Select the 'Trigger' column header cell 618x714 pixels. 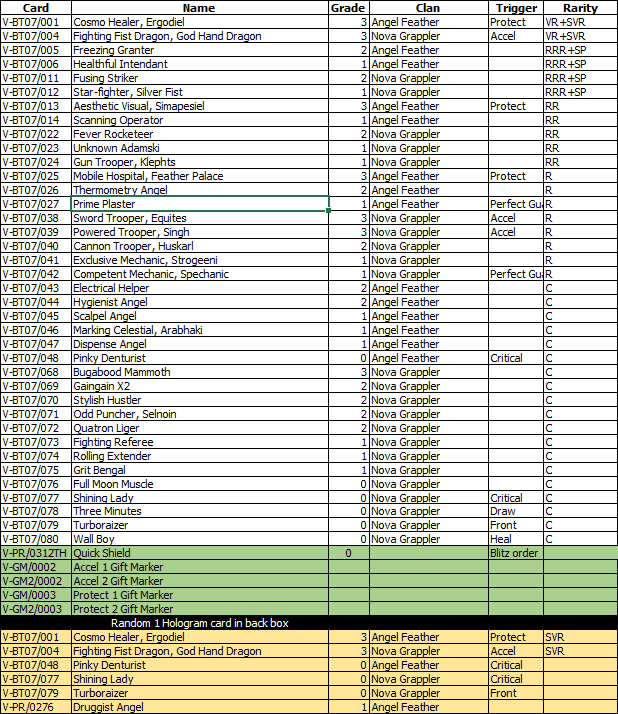tap(516, 8)
